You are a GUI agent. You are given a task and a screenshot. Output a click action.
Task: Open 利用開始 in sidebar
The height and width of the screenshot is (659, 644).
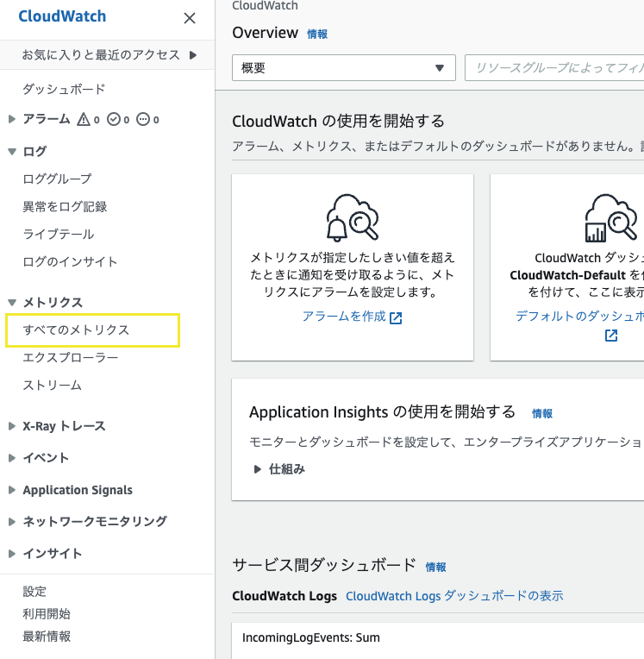[x=47, y=614]
